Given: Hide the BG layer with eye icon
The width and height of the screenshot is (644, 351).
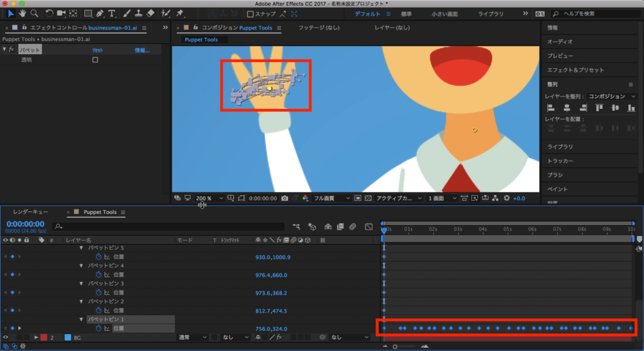Looking at the screenshot, I should point(6,338).
